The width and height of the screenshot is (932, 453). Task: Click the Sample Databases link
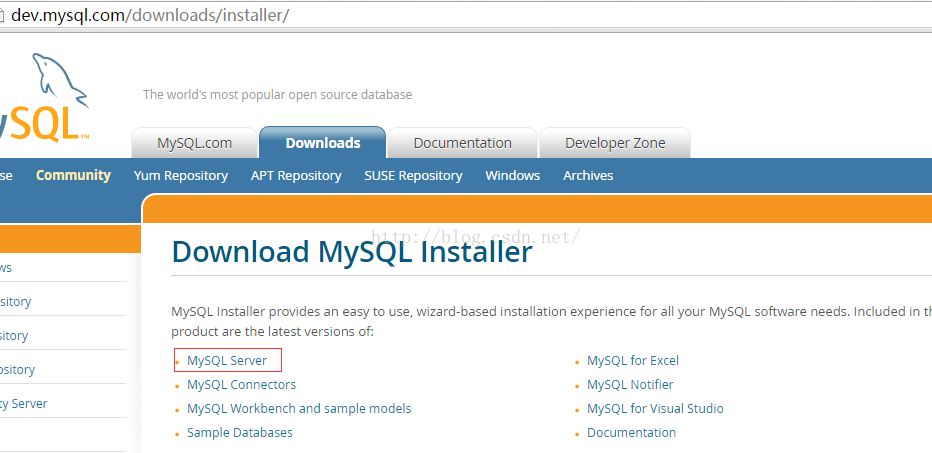240,432
